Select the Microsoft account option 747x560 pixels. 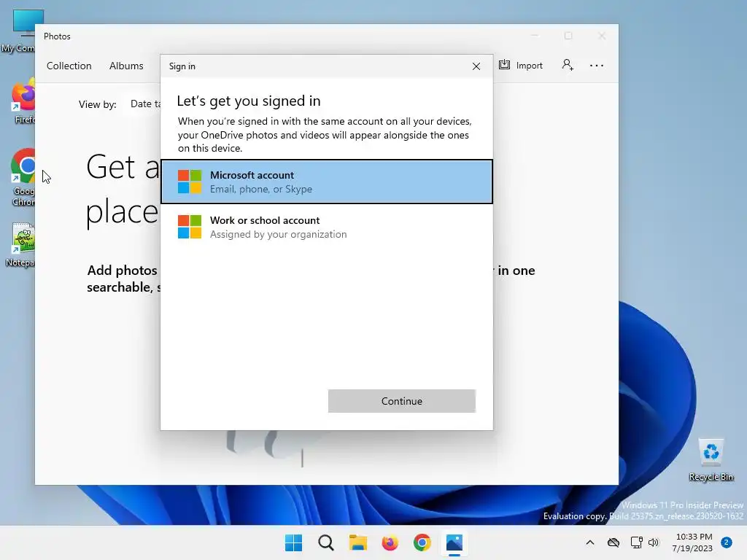click(327, 182)
